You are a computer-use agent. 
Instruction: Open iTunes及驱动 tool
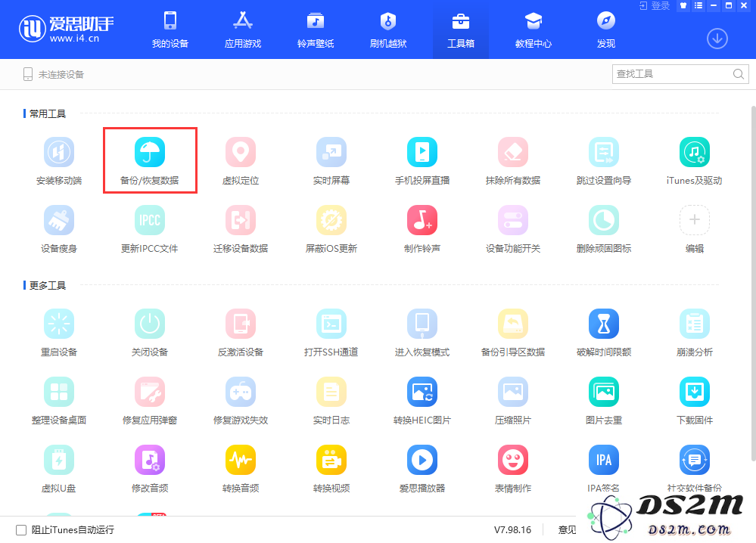click(694, 161)
